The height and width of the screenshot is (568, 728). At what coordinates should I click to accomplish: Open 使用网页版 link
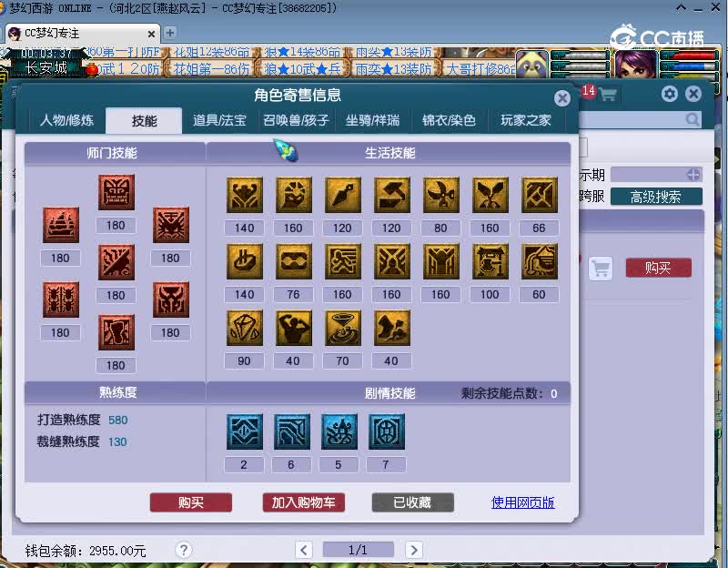522,502
